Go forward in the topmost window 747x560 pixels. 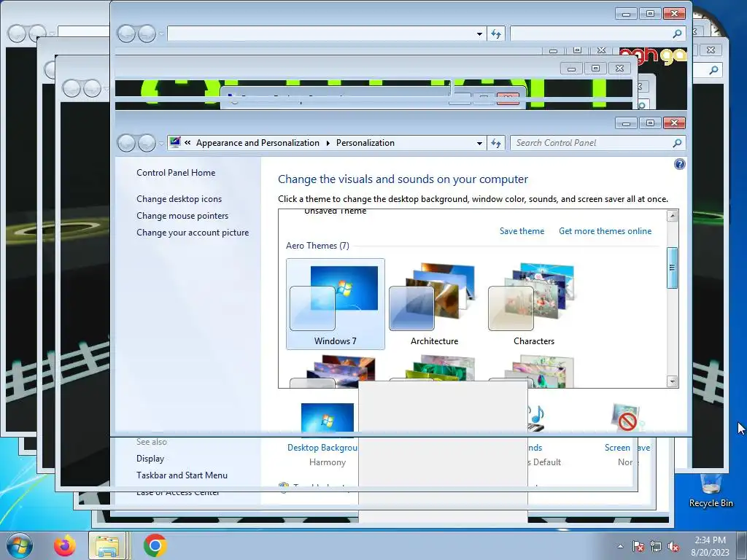[x=146, y=34]
